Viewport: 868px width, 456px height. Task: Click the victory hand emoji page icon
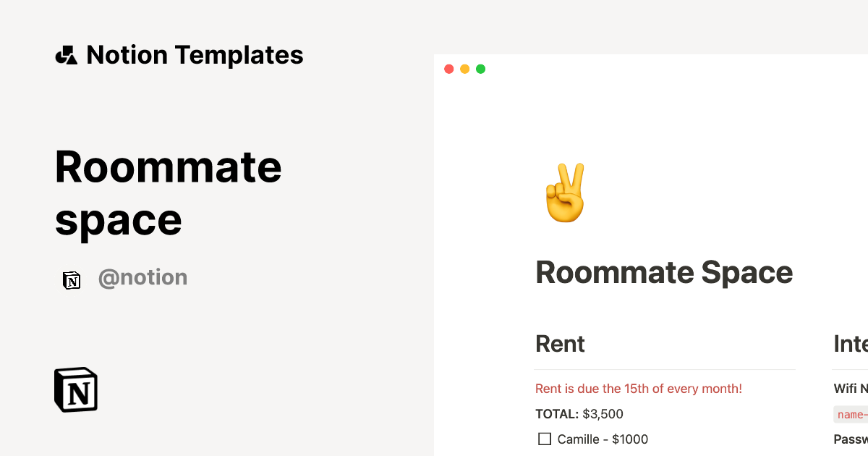tap(565, 193)
